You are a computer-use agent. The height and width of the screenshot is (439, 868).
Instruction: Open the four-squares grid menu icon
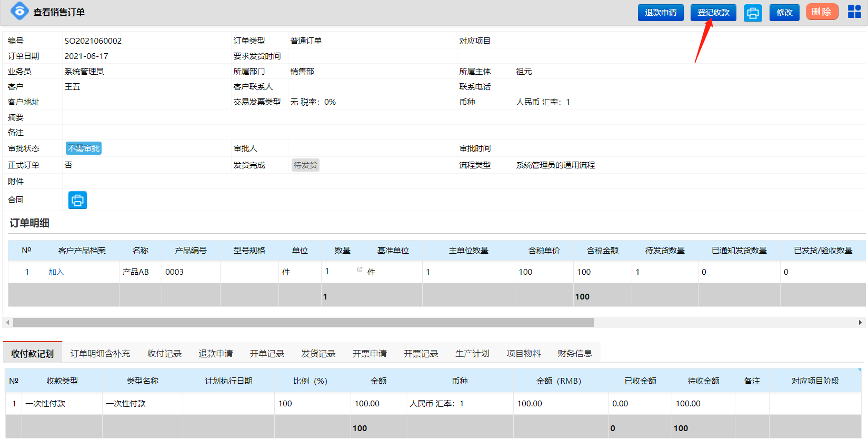[x=854, y=12]
